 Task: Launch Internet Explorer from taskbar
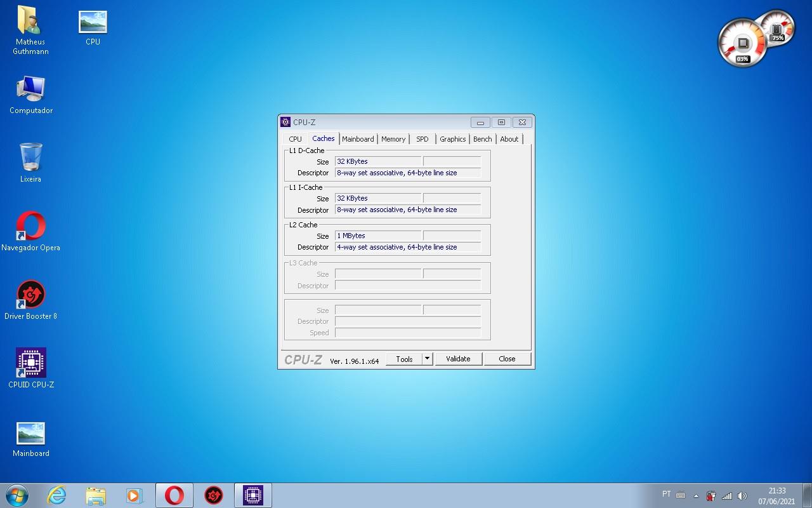click(x=57, y=495)
